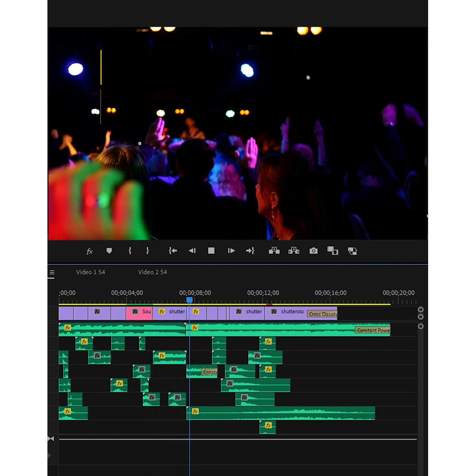The height and width of the screenshot is (476, 476).
Task: Click the horizontal zoom scrollbar below the audio tracks
Action: (238, 439)
